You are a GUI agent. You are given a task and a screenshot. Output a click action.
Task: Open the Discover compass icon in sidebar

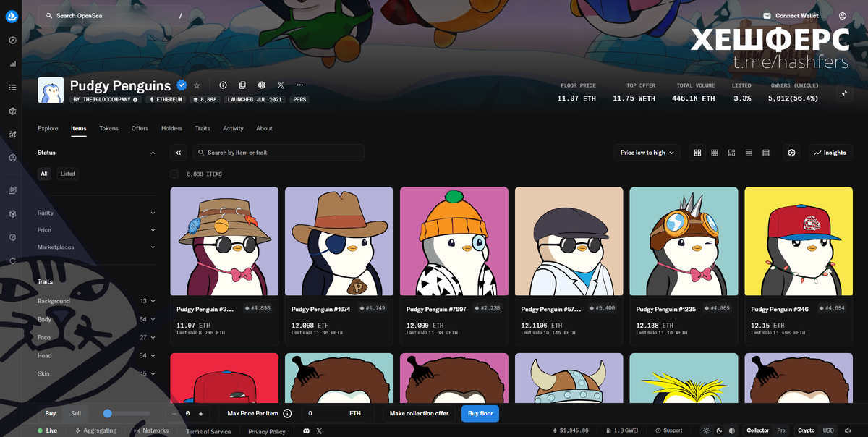point(12,41)
